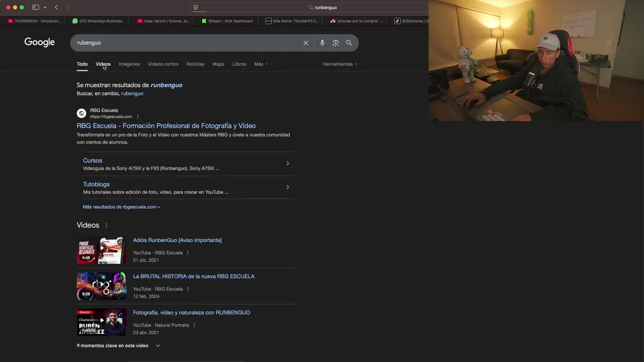Open the options dots beside Vídeos heading

(x=106, y=225)
